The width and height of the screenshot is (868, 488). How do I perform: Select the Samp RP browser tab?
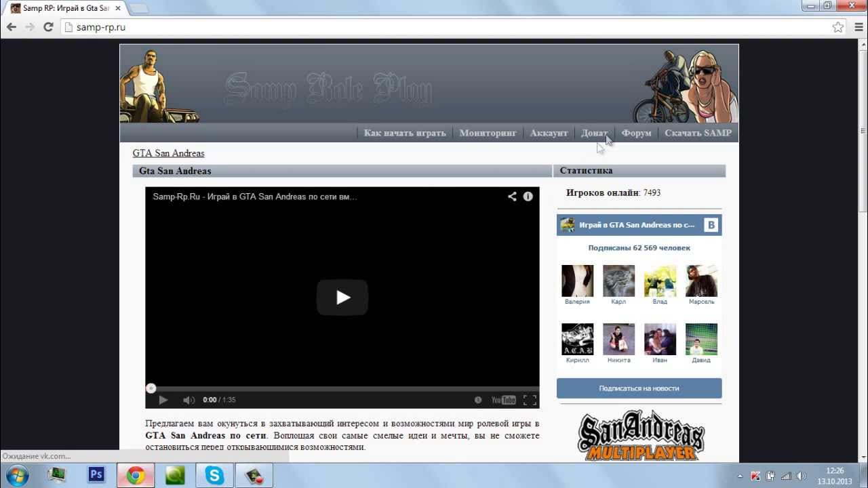(x=64, y=8)
